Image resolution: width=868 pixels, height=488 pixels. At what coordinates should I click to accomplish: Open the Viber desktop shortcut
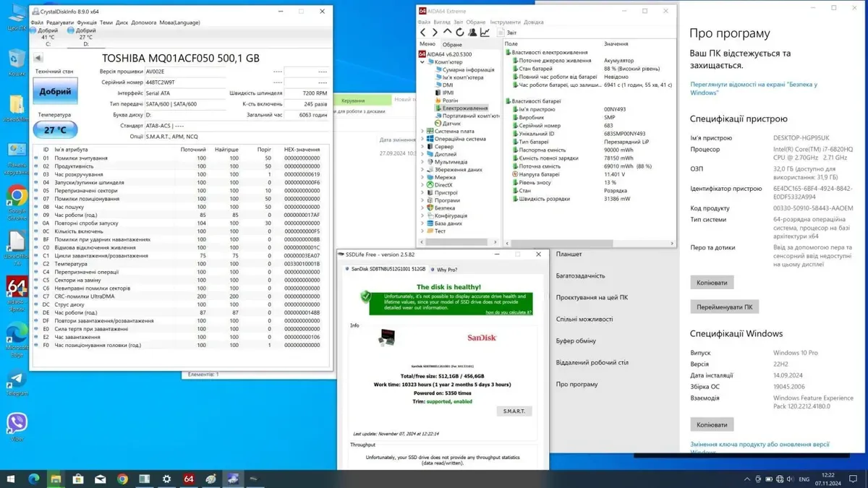pyautogui.click(x=17, y=424)
